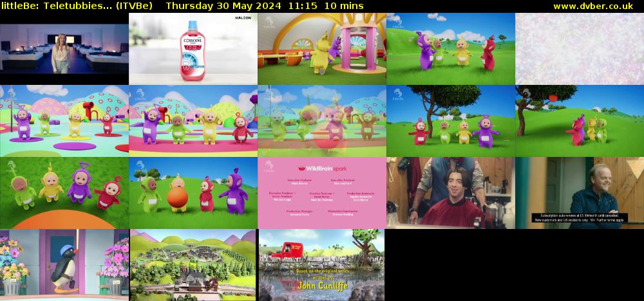Viewport: 644px width, 301px height.
Task: Open thumbnail of smiling man with subscription text
Action: pyautogui.click(x=580, y=193)
